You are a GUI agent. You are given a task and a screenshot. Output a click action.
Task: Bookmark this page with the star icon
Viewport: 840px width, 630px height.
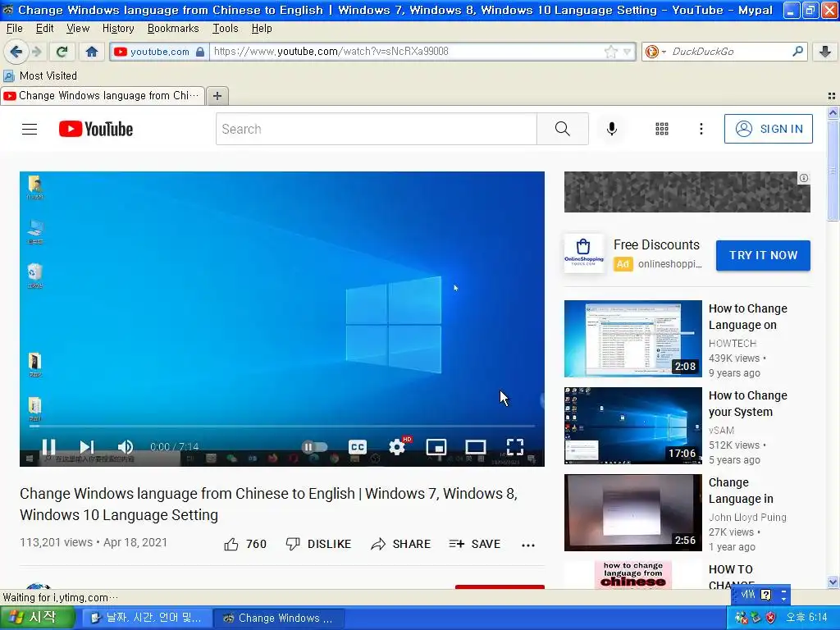click(610, 52)
